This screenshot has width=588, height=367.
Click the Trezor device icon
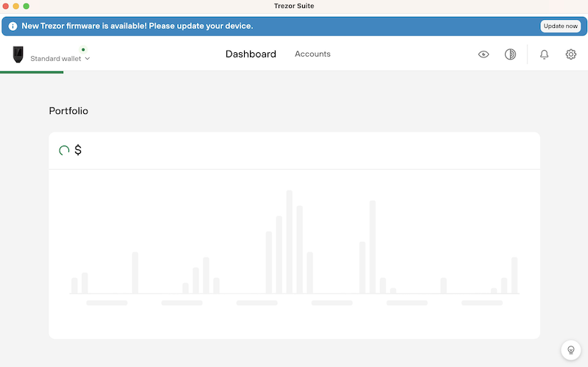[x=18, y=54]
